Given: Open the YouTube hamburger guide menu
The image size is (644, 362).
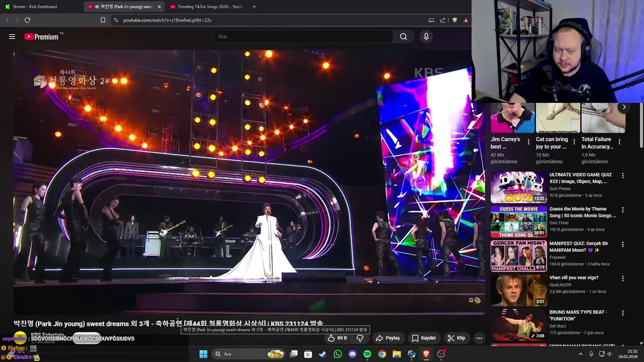Looking at the screenshot, I should tap(12, 37).
